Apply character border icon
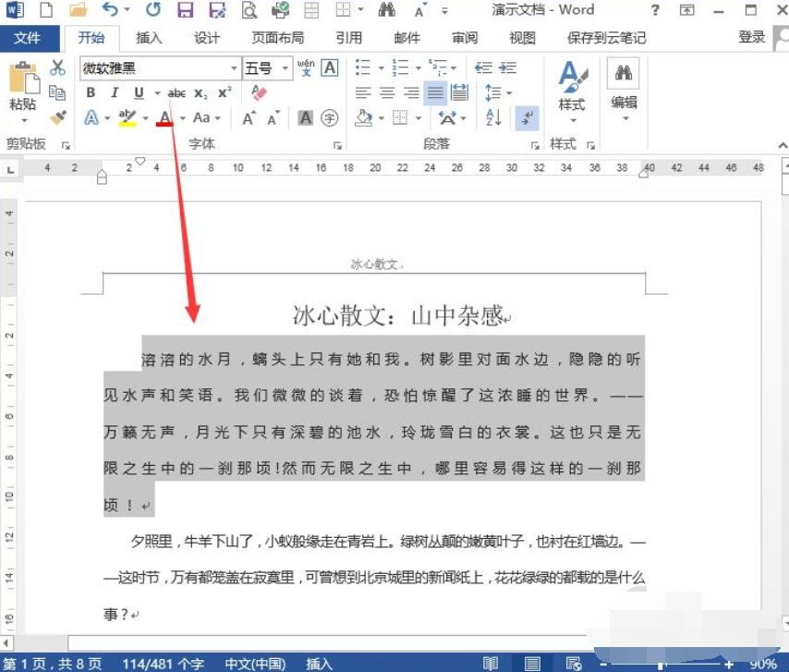Image resolution: width=789 pixels, height=672 pixels. 330,67
